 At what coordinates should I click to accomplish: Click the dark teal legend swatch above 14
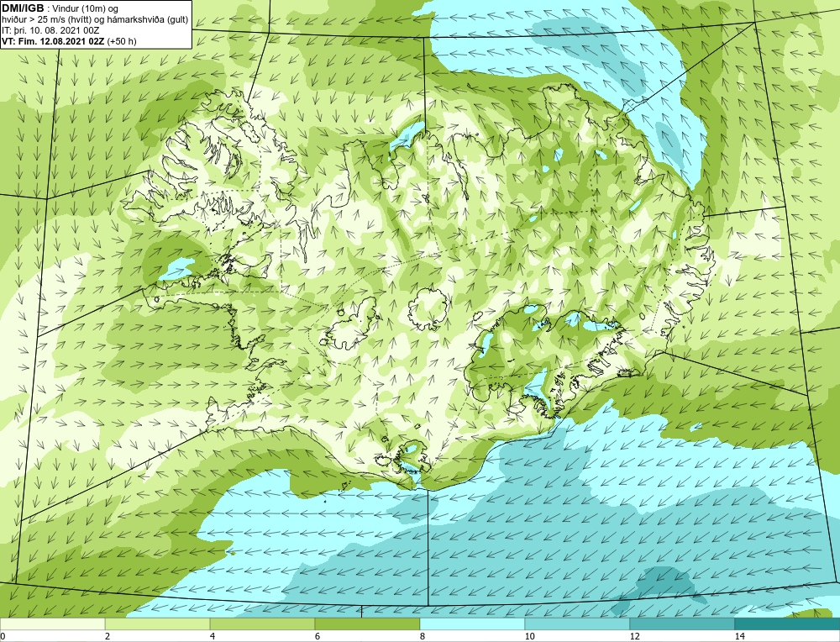point(788,624)
